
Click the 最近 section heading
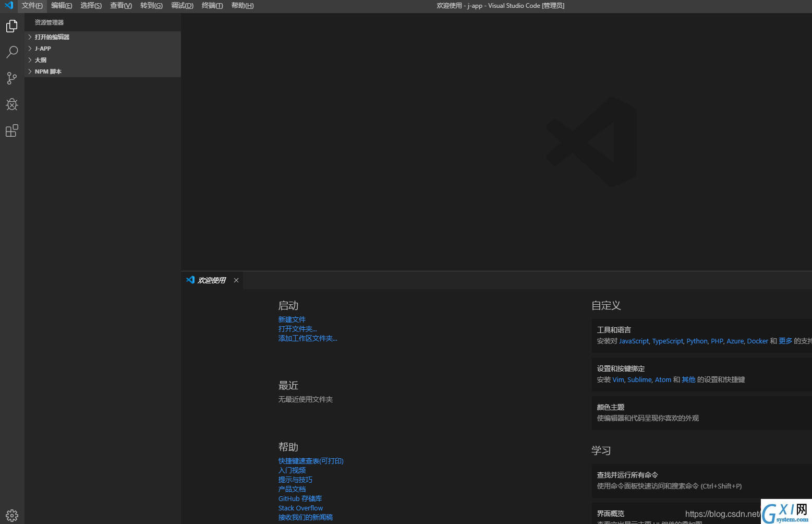tap(288, 385)
